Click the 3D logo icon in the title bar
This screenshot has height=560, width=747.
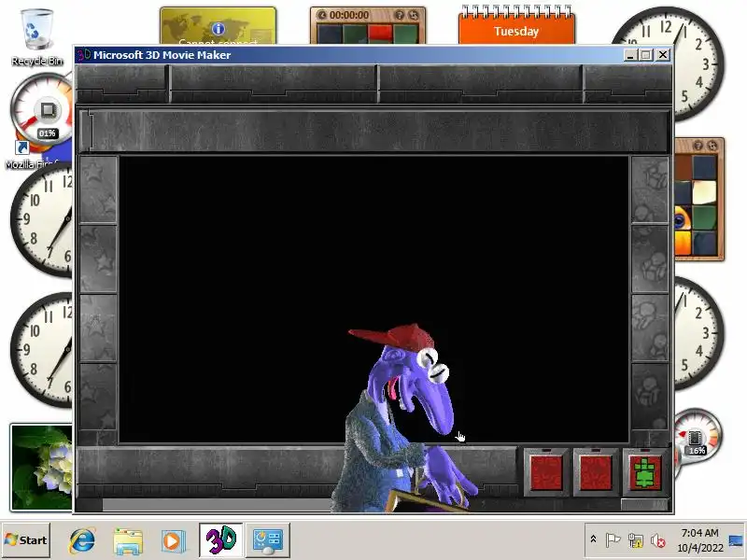(x=83, y=54)
